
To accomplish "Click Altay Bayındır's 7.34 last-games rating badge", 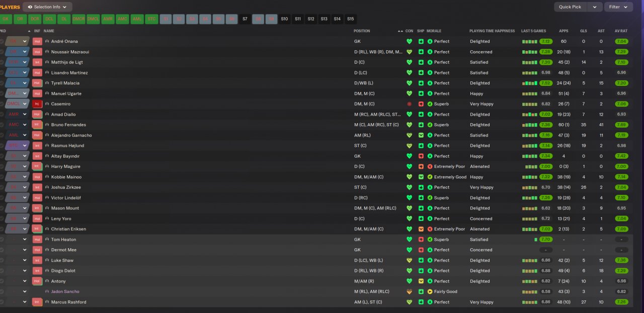I will [546, 156].
